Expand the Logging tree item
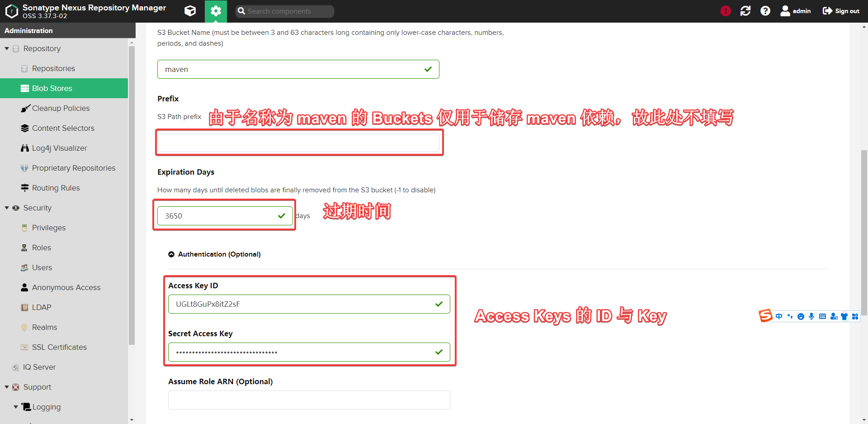The image size is (868, 424). (x=16, y=407)
